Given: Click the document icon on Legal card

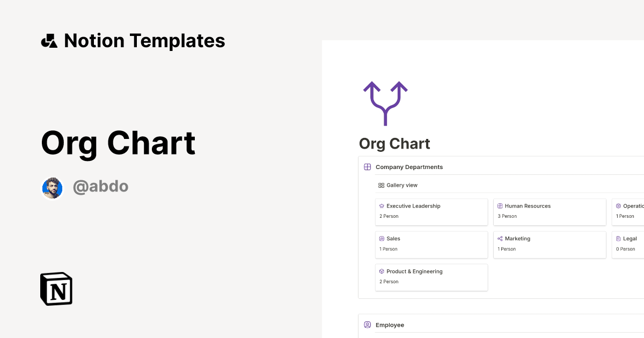Looking at the screenshot, I should click(x=618, y=238).
